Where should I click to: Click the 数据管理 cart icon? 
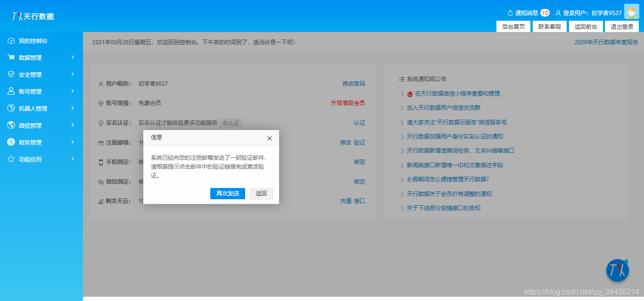[x=11, y=57]
